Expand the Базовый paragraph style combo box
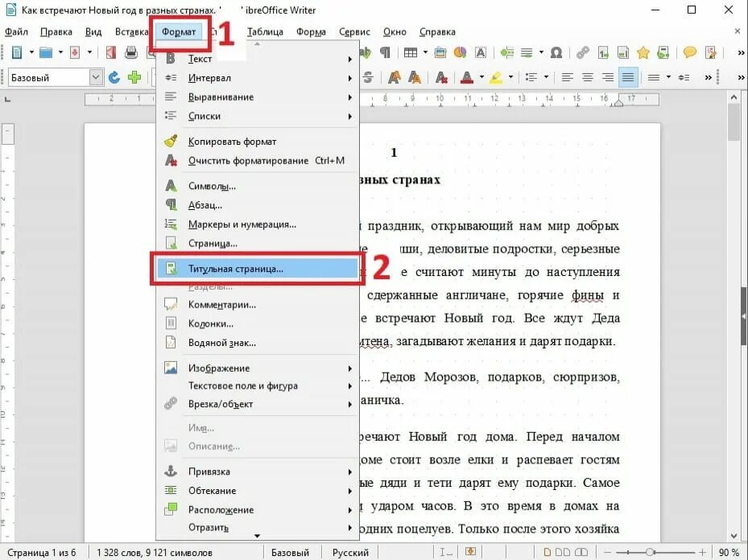The width and height of the screenshot is (748, 560). (96, 77)
